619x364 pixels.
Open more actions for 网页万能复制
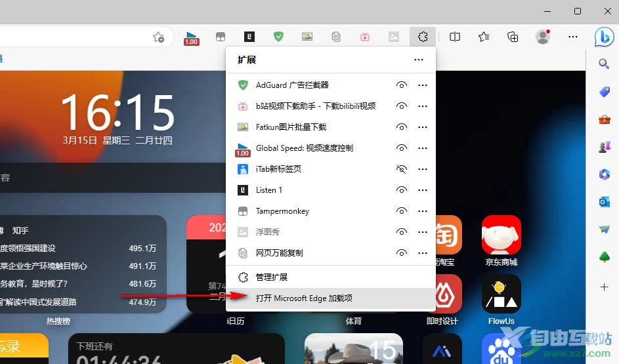coord(423,253)
